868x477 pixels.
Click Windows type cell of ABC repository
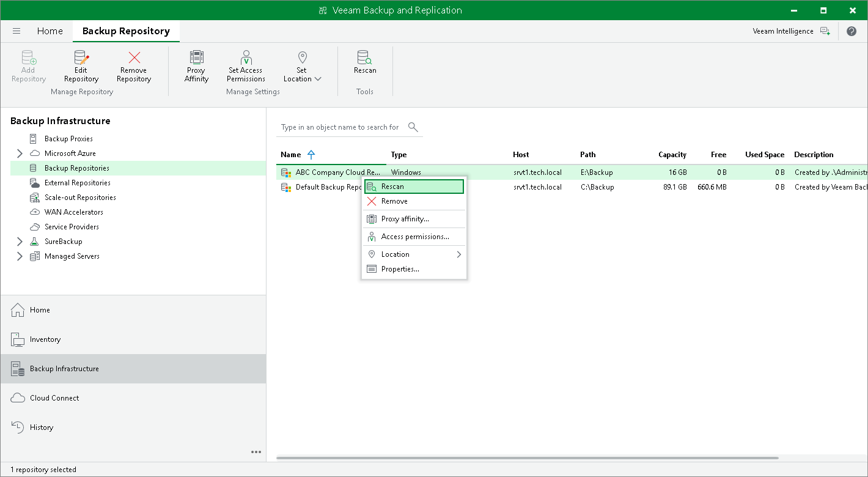(406, 172)
